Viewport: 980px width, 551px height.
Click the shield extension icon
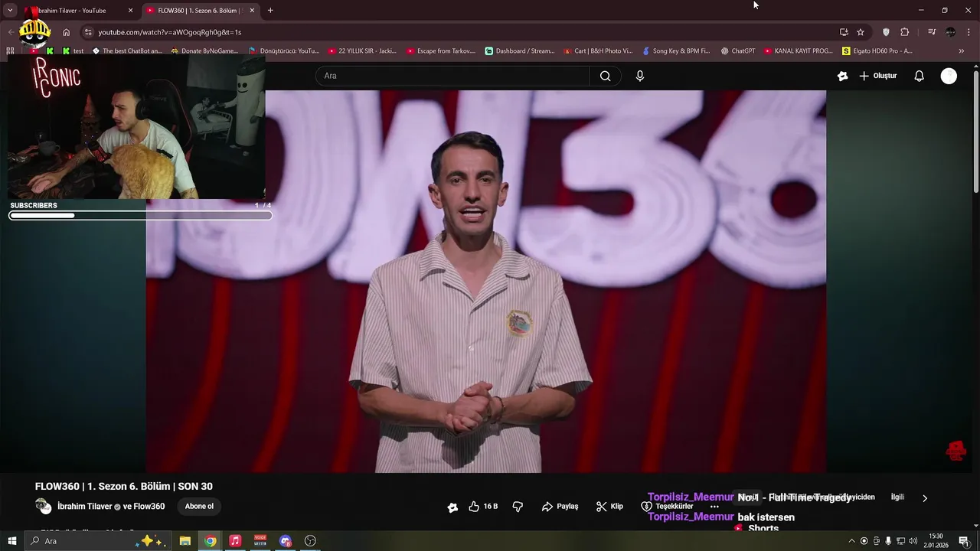tap(887, 32)
